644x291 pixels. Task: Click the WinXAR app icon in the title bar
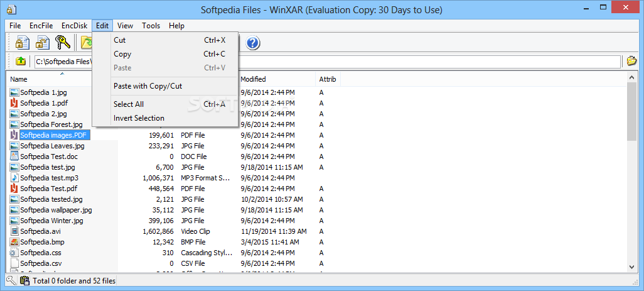pyautogui.click(x=11, y=9)
